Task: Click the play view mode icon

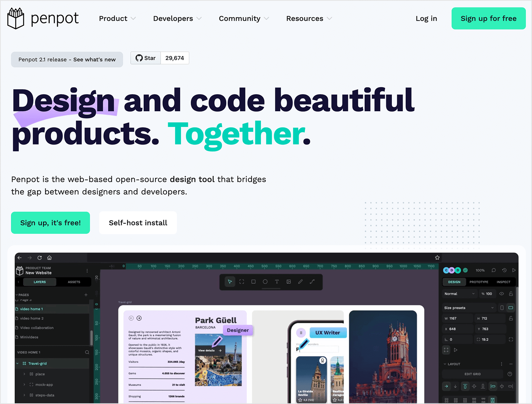Action: pos(514,270)
